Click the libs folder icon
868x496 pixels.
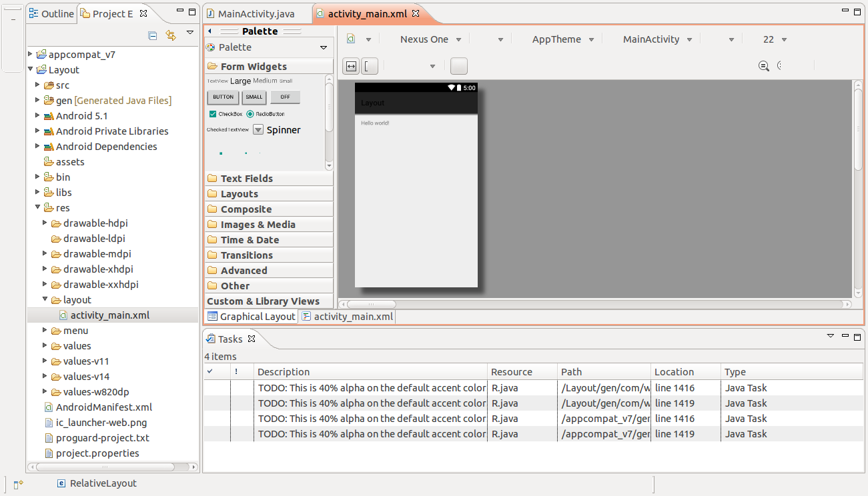pyautogui.click(x=48, y=193)
